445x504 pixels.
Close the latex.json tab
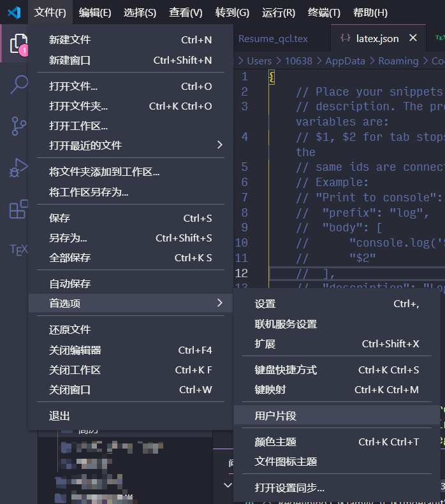click(x=413, y=38)
